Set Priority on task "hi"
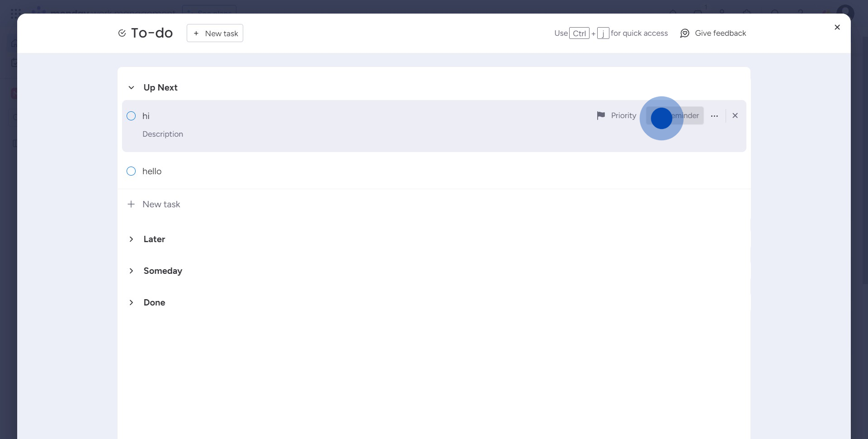 (616, 115)
